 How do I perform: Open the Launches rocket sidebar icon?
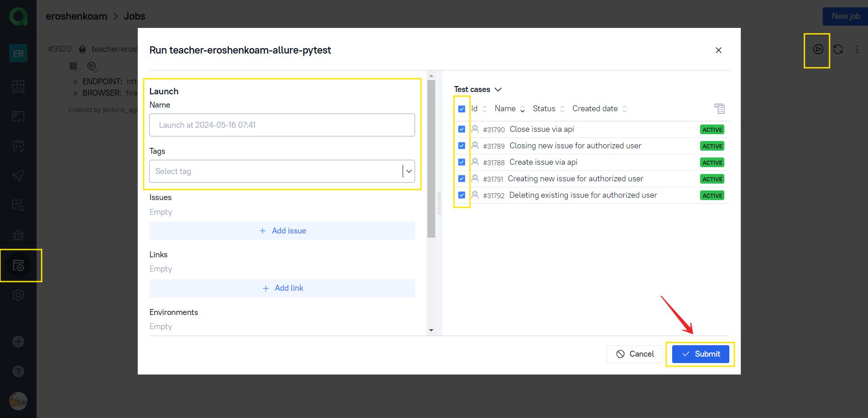point(18,175)
